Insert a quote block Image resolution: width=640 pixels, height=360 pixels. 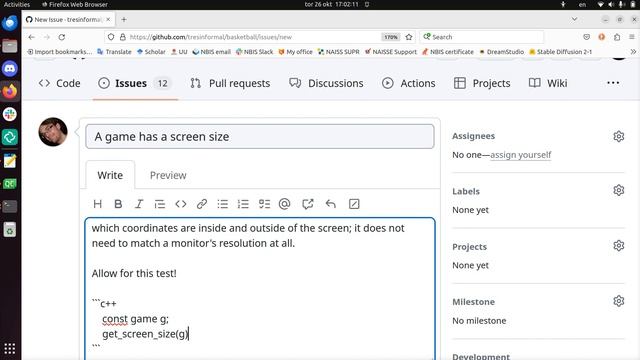pyautogui.click(x=160, y=204)
